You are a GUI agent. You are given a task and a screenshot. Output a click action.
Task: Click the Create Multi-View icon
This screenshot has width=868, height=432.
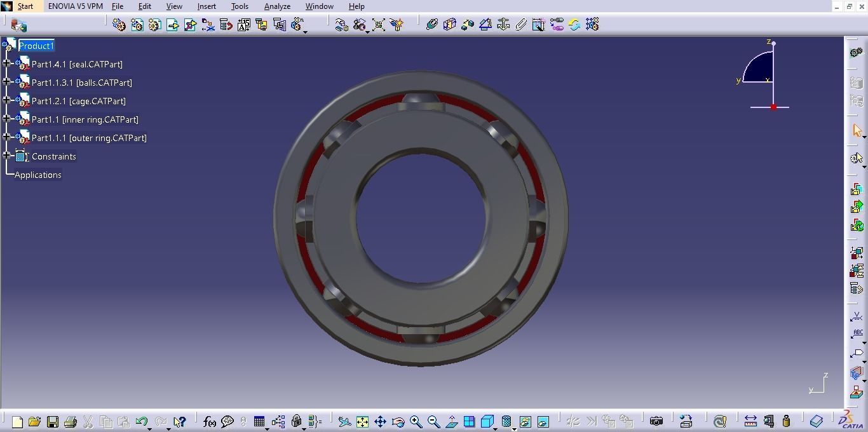click(x=469, y=422)
